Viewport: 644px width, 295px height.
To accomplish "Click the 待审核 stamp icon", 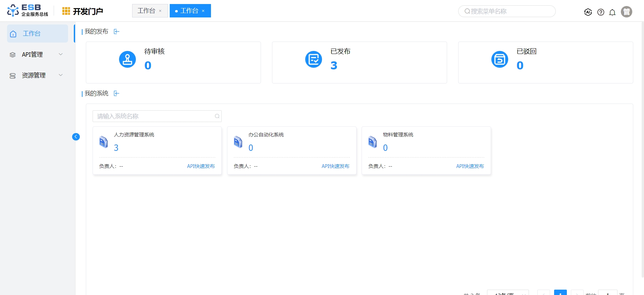I will pyautogui.click(x=127, y=59).
